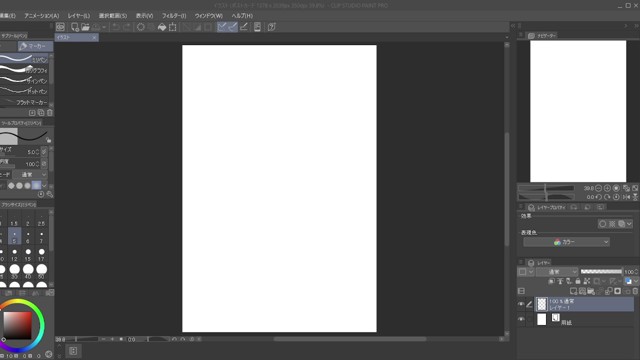Close the イラスト canvas tab
640x360 pixels.
click(x=94, y=38)
